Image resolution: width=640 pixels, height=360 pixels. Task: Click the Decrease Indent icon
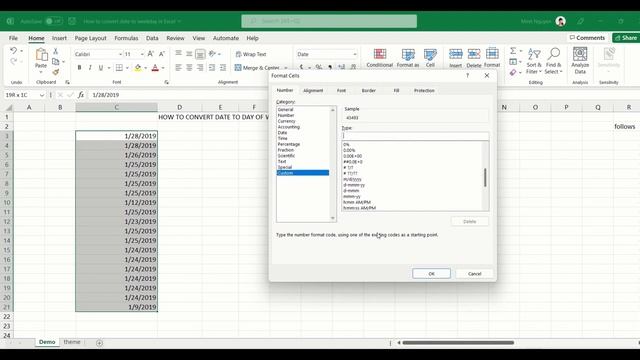pos(212,68)
